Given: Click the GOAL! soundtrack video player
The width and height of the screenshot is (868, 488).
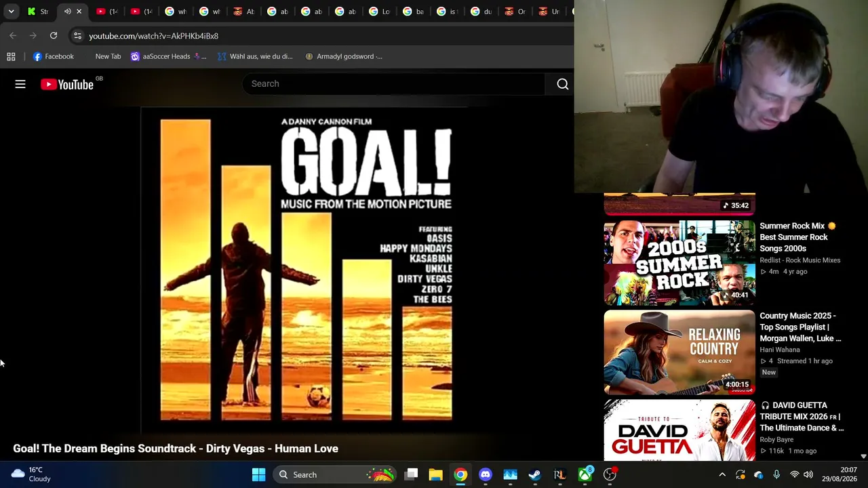Looking at the screenshot, I should (x=304, y=270).
